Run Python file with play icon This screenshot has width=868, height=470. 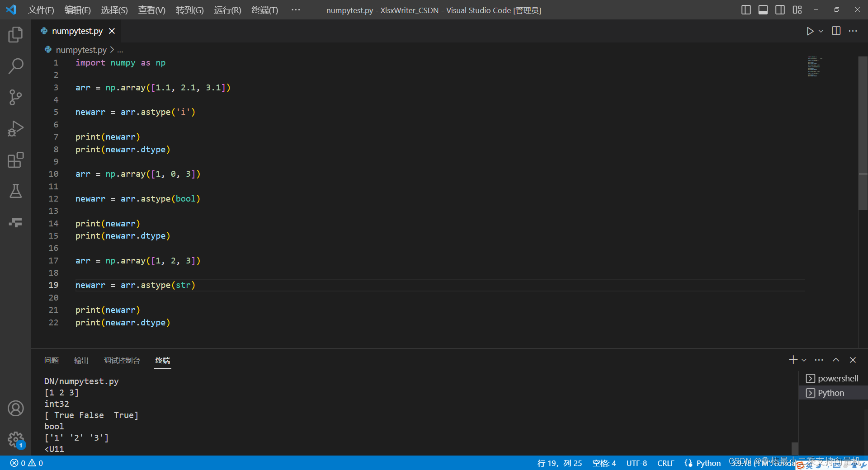coord(810,31)
